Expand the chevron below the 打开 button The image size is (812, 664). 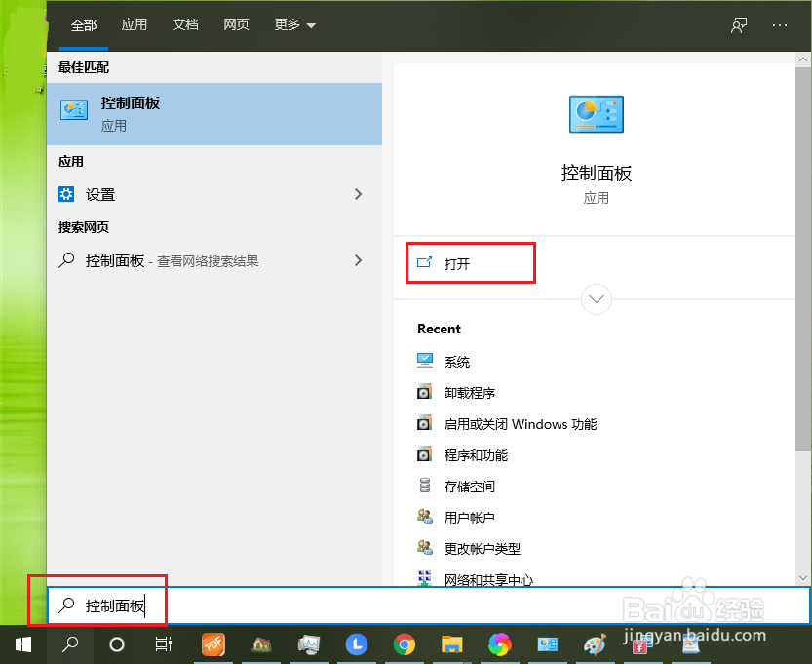pyautogui.click(x=596, y=299)
